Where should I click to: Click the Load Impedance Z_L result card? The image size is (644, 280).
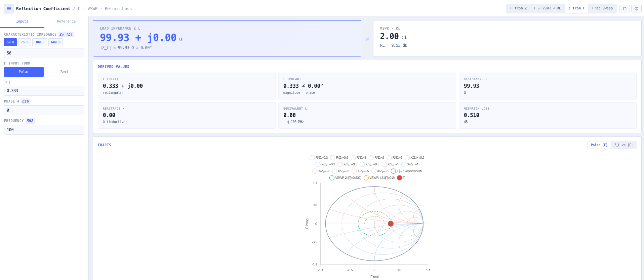(x=227, y=38)
